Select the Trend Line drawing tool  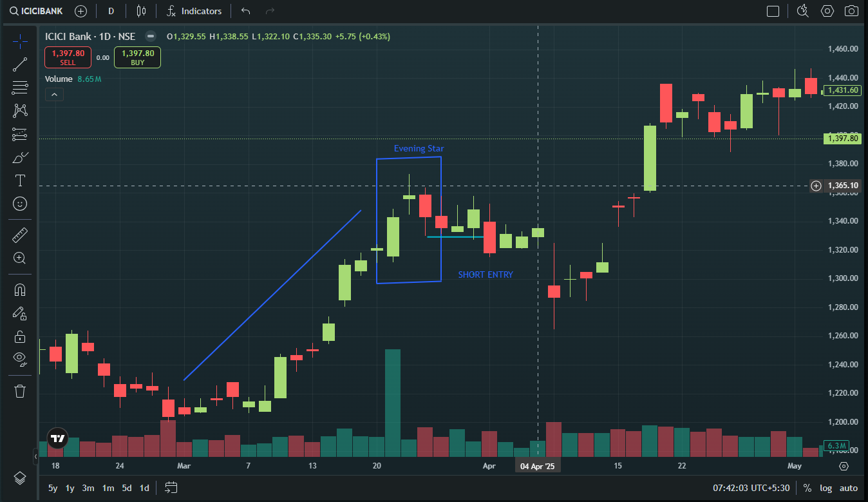coord(20,64)
